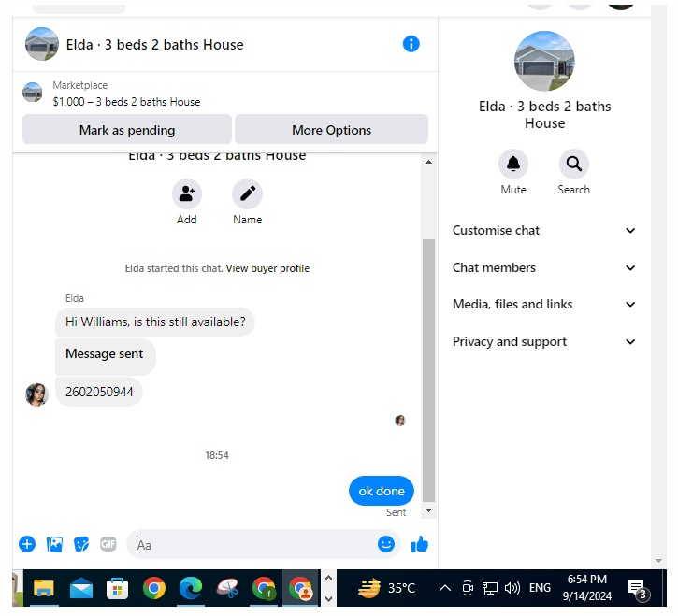678x616 pixels.
Task: Expand the Customise chat section
Action: tap(544, 230)
